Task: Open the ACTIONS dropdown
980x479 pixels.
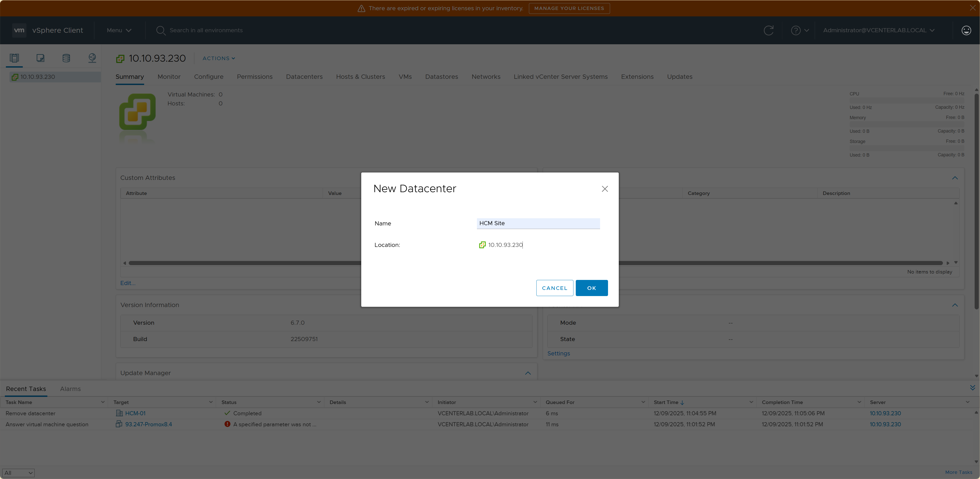Action: tap(219, 58)
